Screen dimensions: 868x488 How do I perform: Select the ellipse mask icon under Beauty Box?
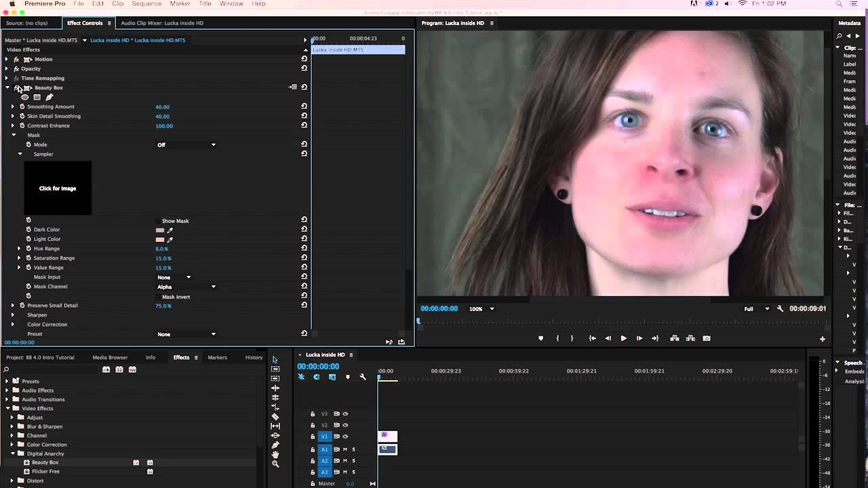pos(24,97)
